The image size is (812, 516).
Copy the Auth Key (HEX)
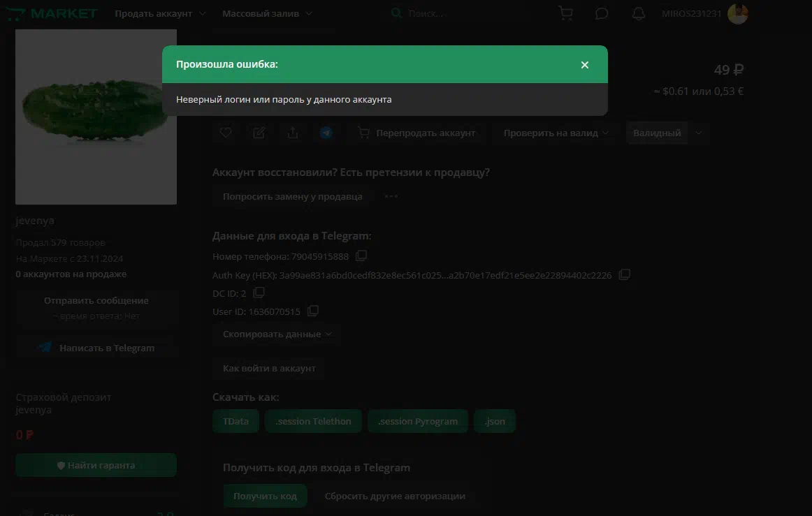624,274
